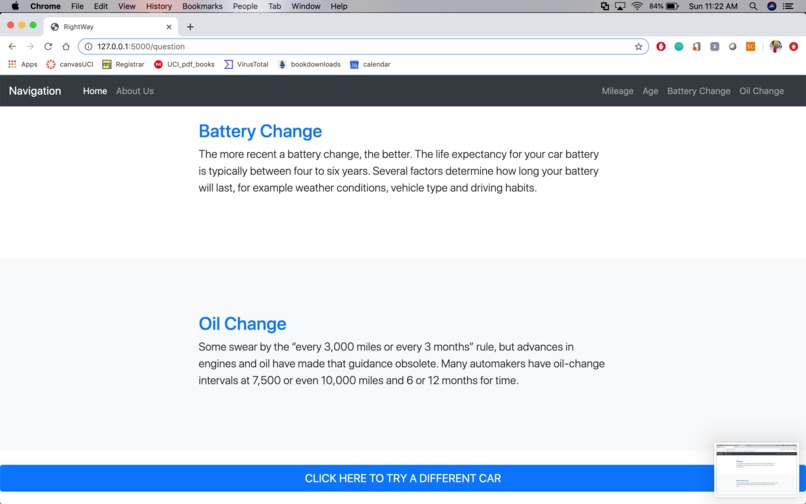Click the orange SC extension icon
Screen dimensions: 806x504
click(x=750, y=46)
